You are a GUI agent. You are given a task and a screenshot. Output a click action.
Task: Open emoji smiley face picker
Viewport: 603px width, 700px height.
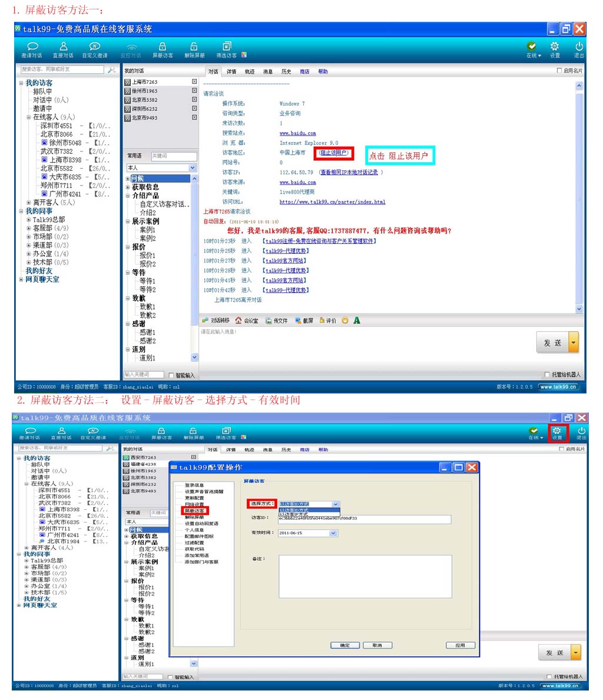[x=344, y=321]
